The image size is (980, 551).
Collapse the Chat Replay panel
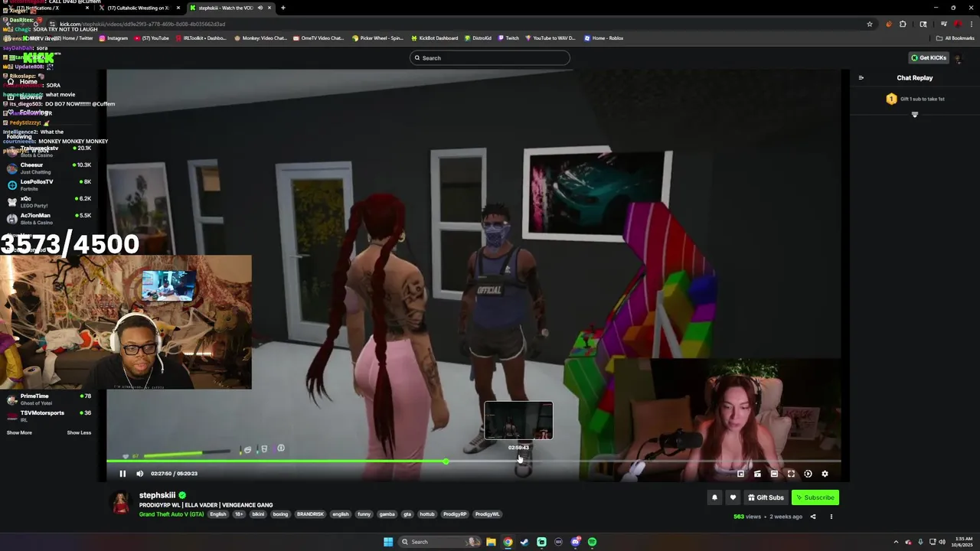pos(861,78)
